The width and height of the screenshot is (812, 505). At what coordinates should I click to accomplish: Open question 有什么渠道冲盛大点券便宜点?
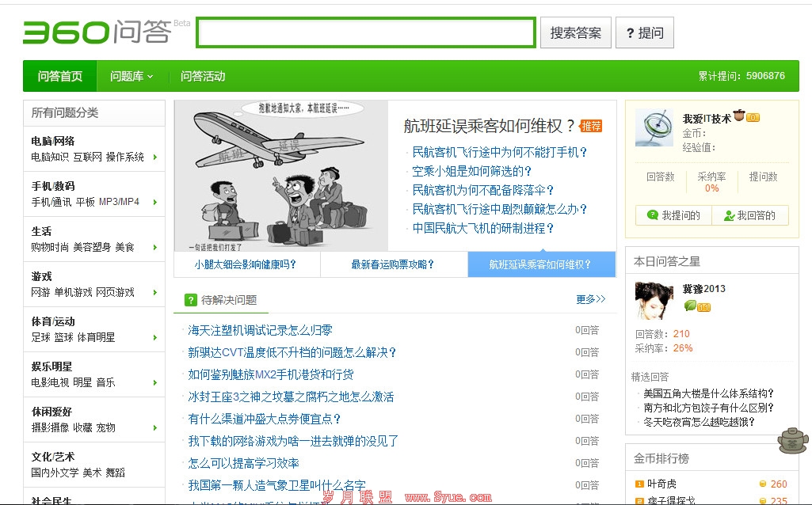[264, 419]
